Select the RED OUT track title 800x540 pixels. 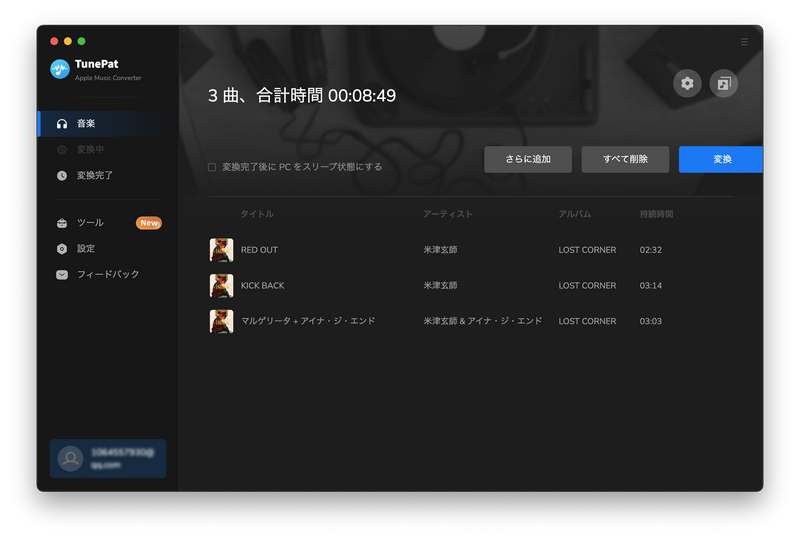pos(259,250)
